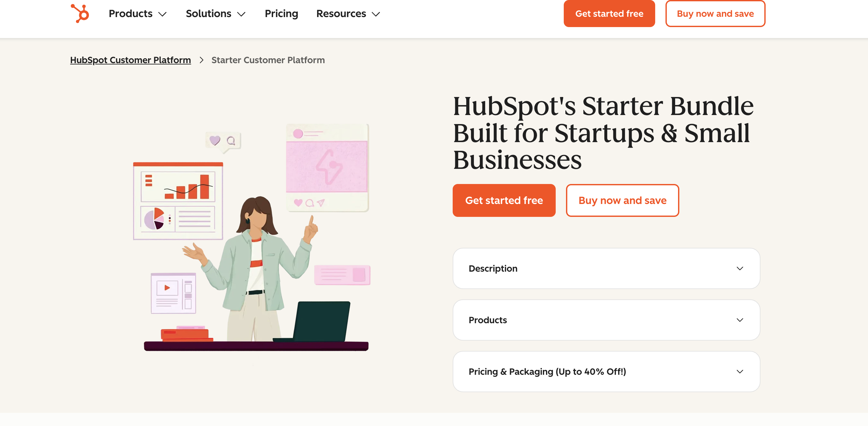Expand Pricing & Packaging accordion
The width and height of the screenshot is (868, 426).
pos(547,372)
